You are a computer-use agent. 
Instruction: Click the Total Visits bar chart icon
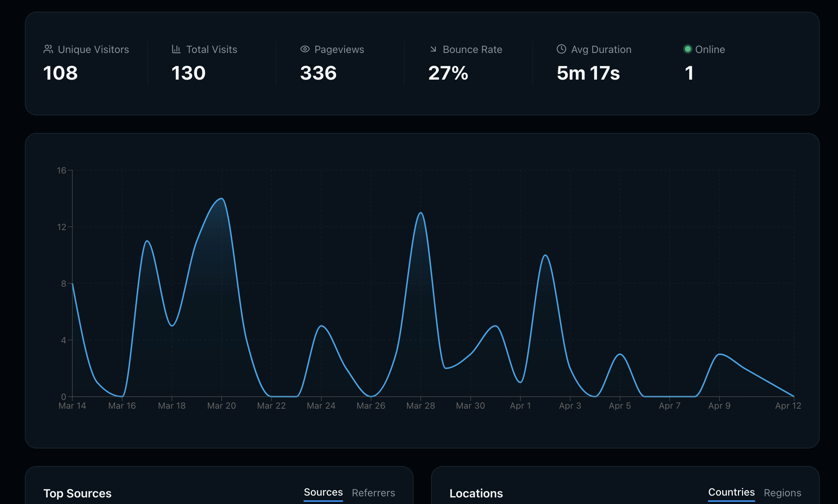[x=176, y=49]
